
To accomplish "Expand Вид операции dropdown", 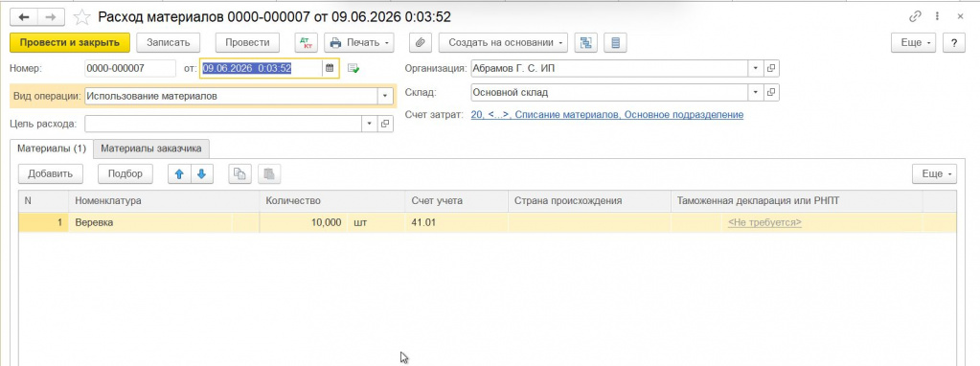I will 385,96.
